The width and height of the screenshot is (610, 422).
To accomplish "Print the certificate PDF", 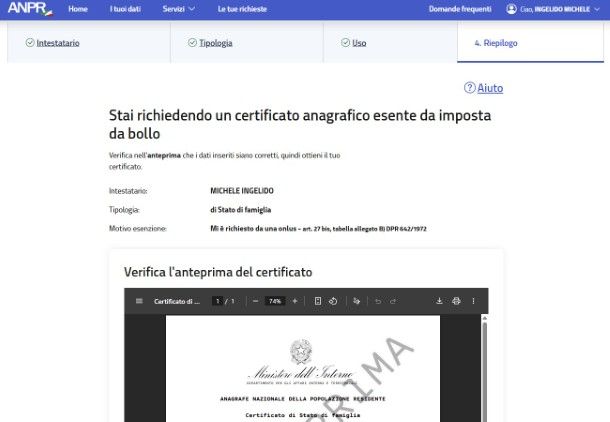I will pos(456,301).
